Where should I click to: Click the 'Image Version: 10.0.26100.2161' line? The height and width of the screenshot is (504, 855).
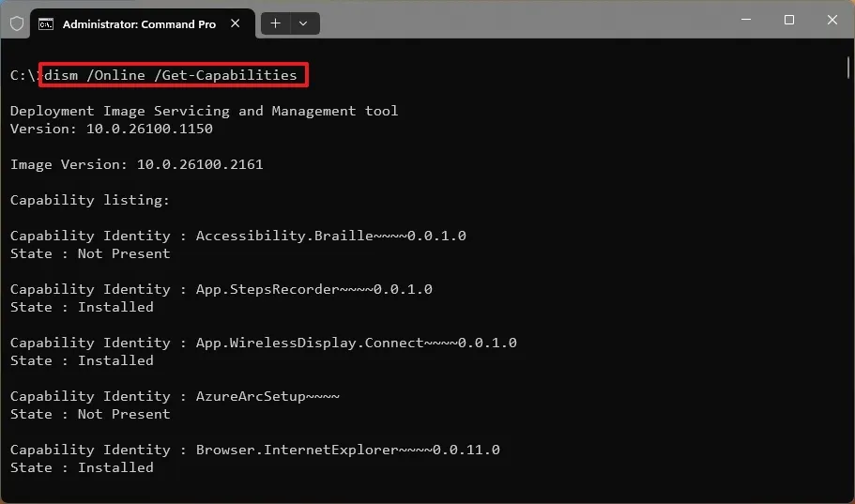click(137, 164)
